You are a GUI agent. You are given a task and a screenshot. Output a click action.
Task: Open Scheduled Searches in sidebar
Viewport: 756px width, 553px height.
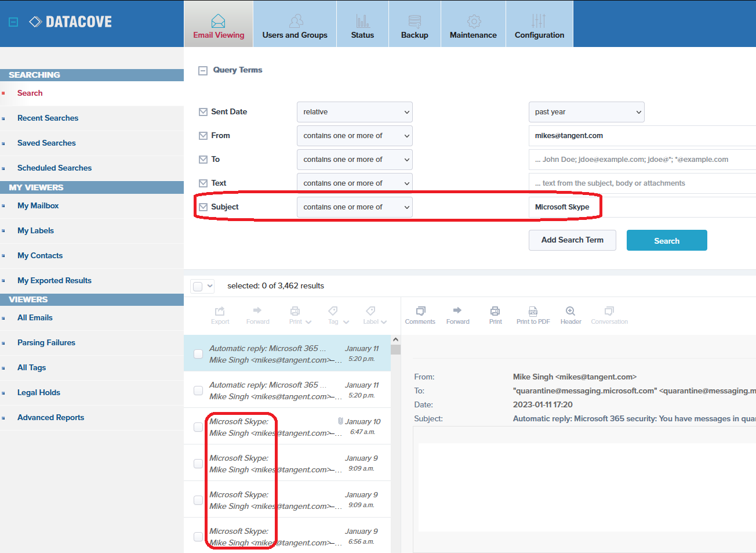54,168
